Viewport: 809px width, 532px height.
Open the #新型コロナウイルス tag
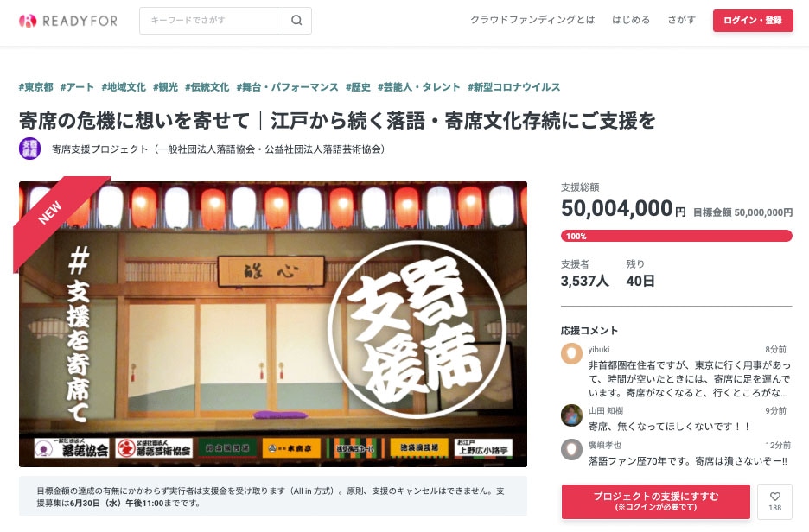pos(514,87)
